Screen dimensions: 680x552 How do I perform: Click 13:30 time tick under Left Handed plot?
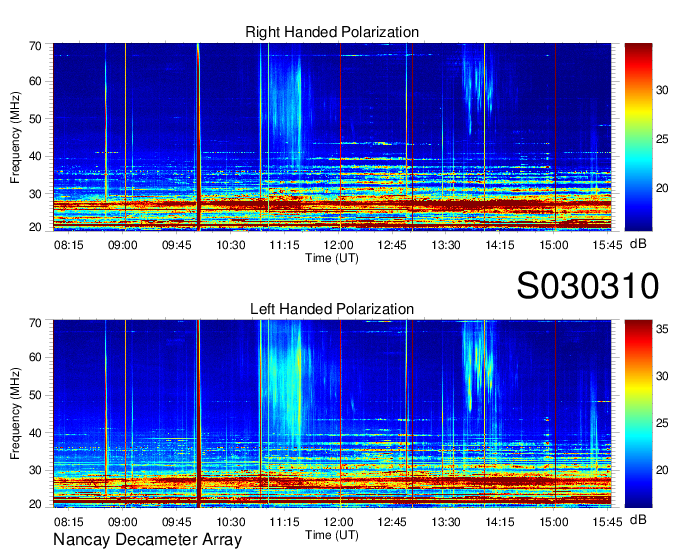coord(446,522)
